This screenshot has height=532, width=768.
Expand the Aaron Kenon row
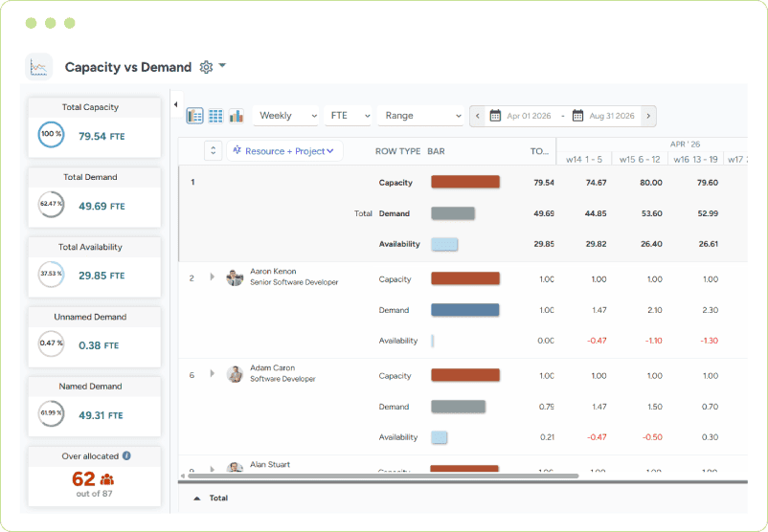pyautogui.click(x=212, y=277)
